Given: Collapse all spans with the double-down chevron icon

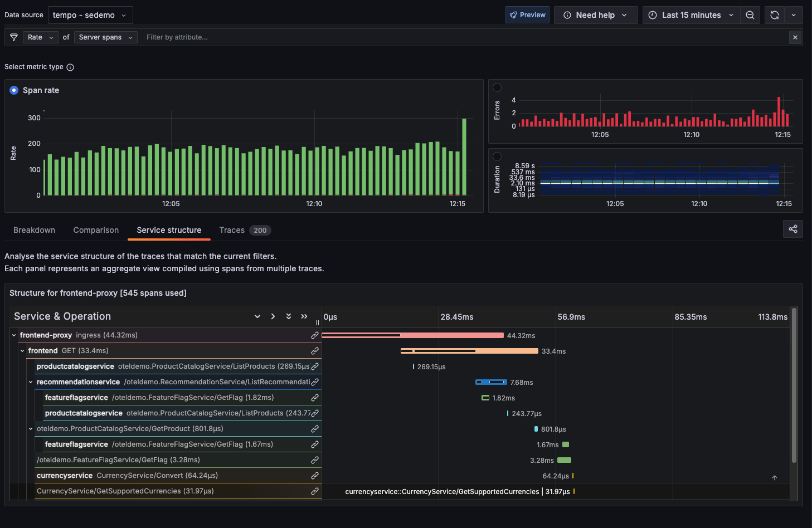Looking at the screenshot, I should tap(288, 316).
